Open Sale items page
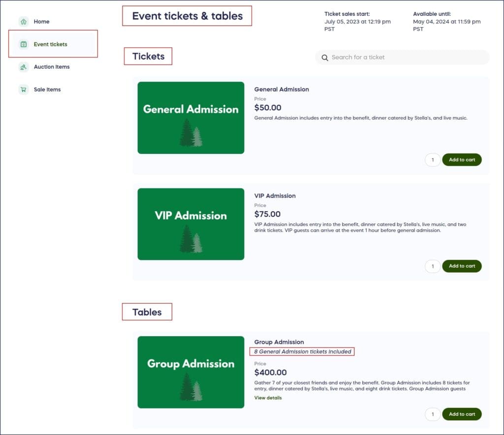Viewport: 504px width, 435px height. [47, 90]
